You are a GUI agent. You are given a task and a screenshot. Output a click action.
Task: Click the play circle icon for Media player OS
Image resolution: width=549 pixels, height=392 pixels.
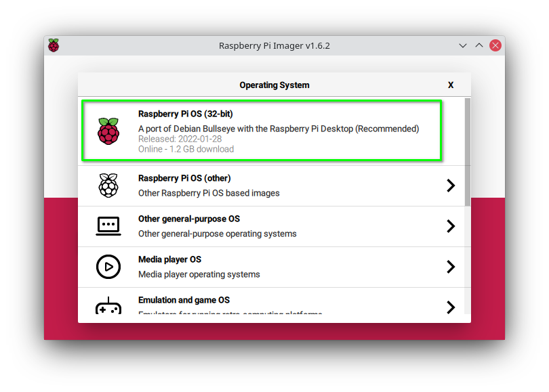108,267
